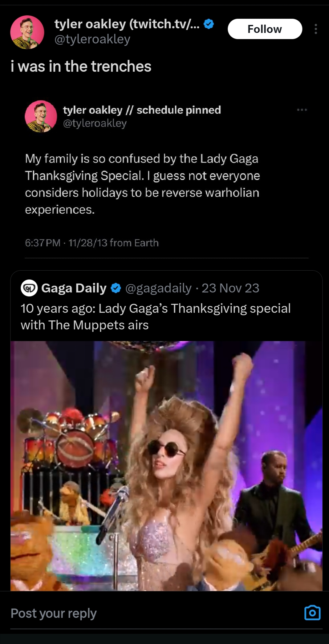Screen dimensions: 329x644
Task: Click the Gaga Daily account name
Action: 74,288
